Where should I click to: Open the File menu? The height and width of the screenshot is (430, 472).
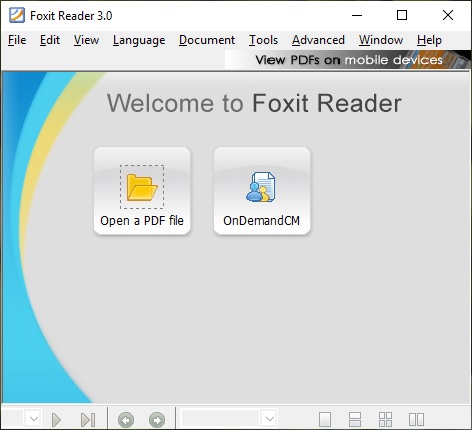(x=17, y=40)
